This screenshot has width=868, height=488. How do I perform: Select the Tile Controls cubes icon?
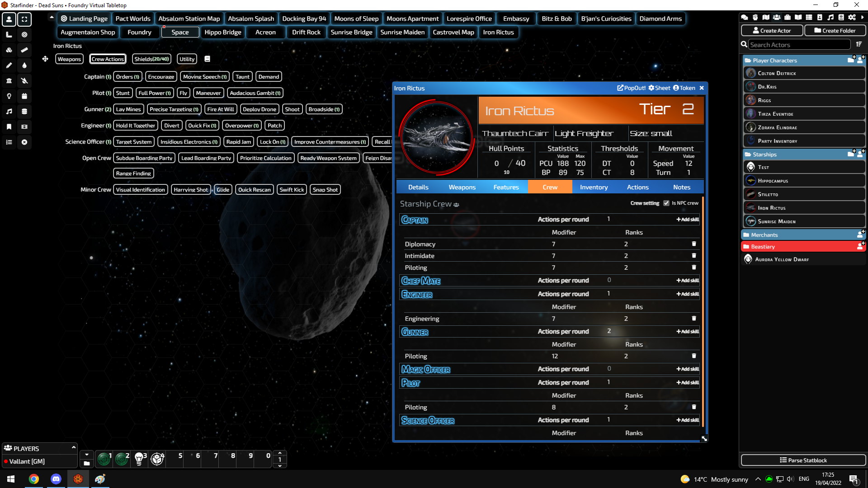point(9,50)
